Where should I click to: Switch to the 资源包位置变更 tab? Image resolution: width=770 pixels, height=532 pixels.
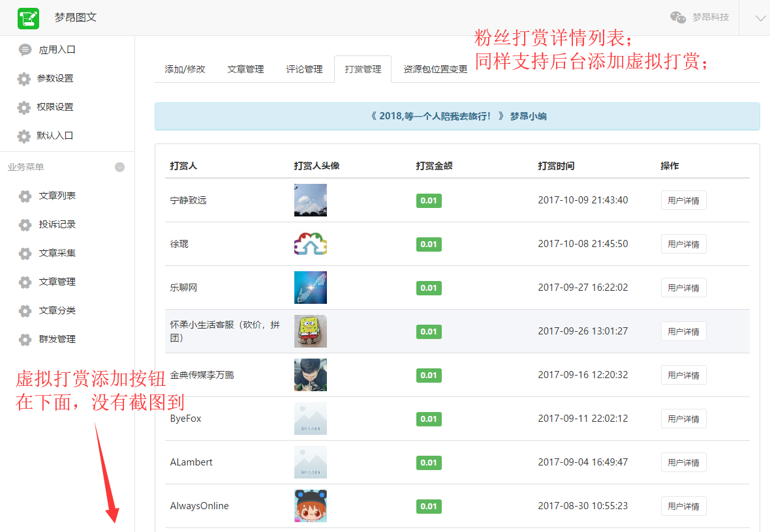[435, 69]
